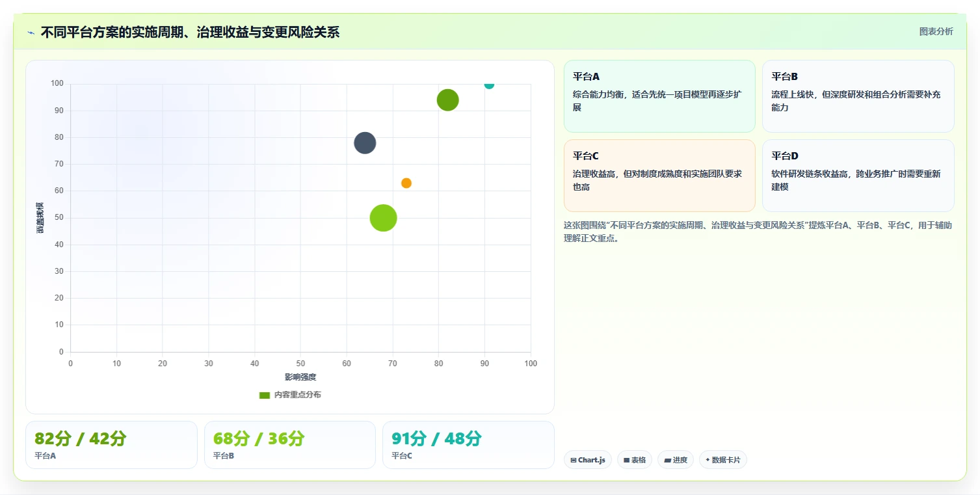Click the paragraph starting 这张图围绕
This screenshot has width=980, height=495.
tap(758, 232)
